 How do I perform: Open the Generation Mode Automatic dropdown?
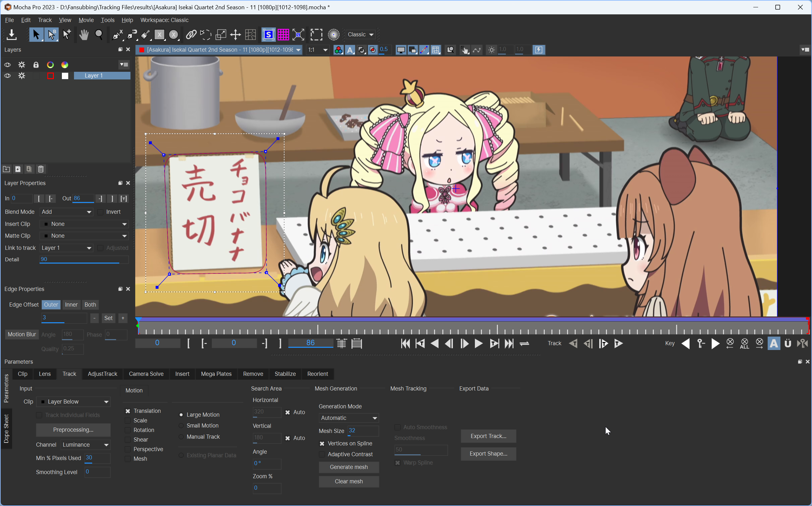pyautogui.click(x=349, y=418)
